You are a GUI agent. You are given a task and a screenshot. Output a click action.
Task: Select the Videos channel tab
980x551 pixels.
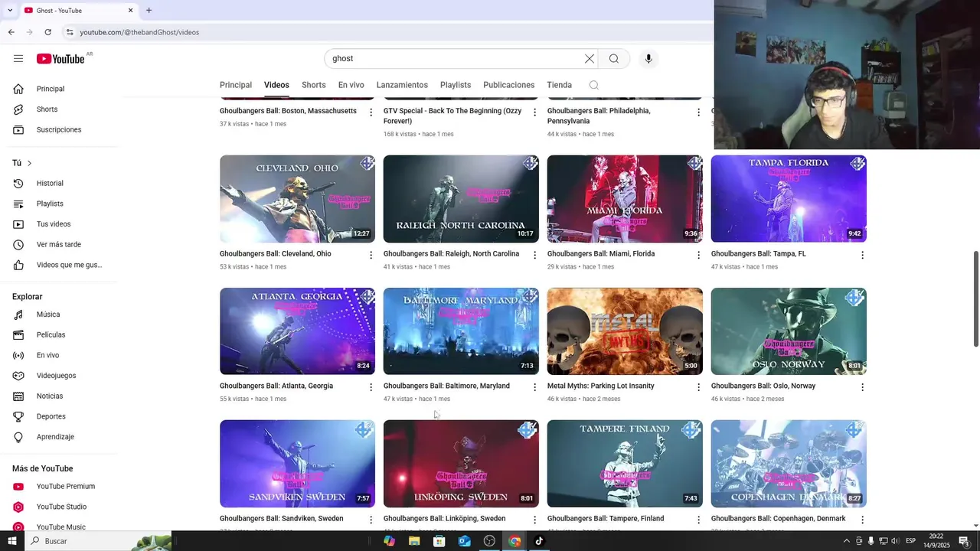click(276, 85)
